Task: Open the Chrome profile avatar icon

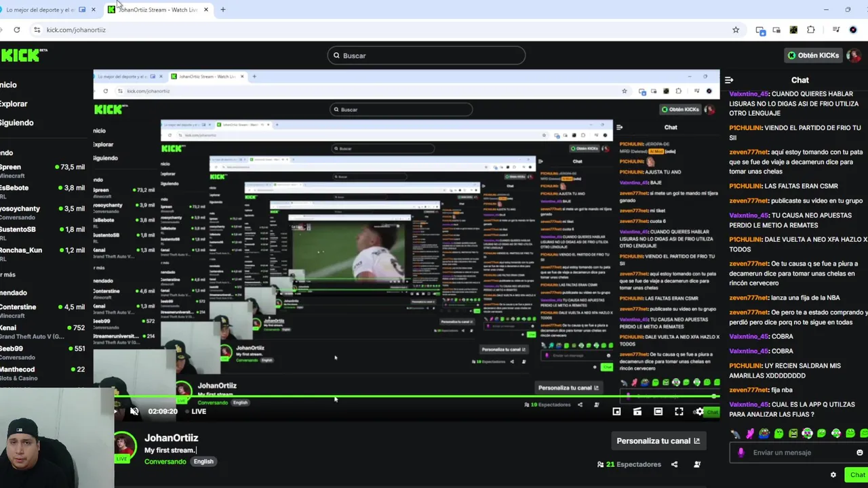Action: pyautogui.click(x=853, y=30)
